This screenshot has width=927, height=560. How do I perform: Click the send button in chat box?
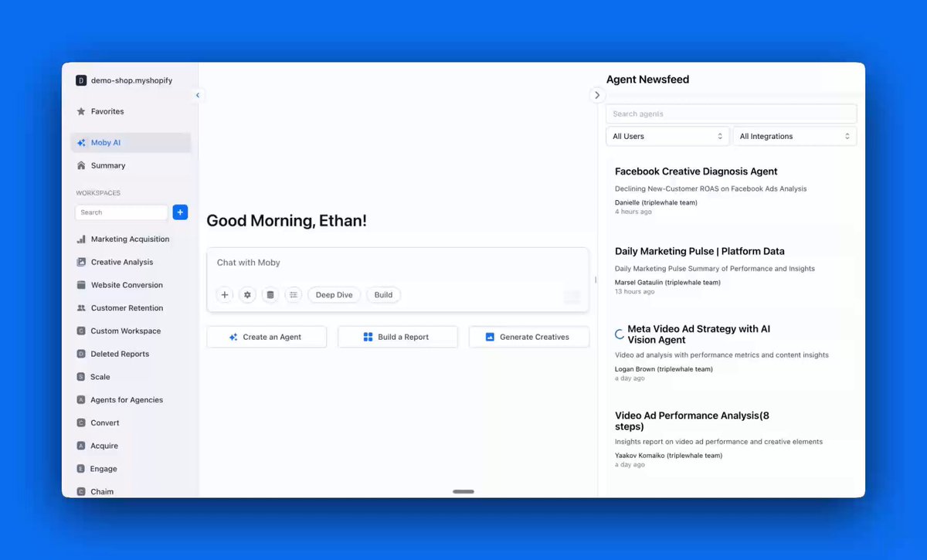[572, 297]
